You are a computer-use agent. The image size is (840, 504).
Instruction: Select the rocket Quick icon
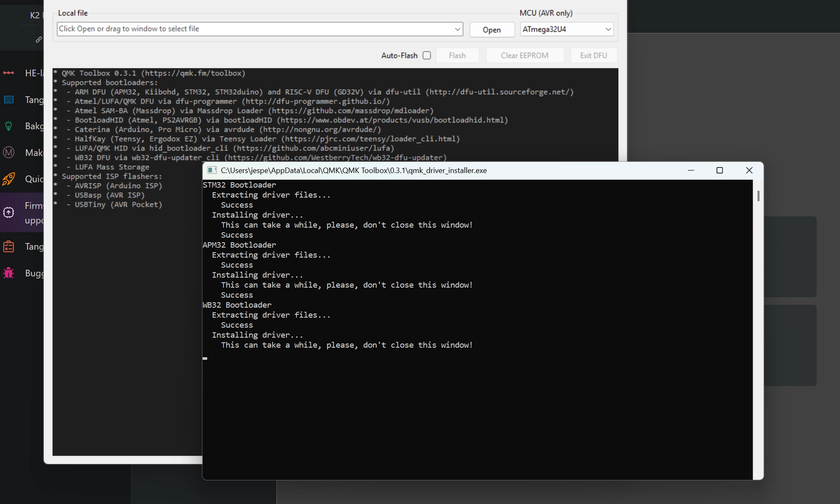(8, 179)
